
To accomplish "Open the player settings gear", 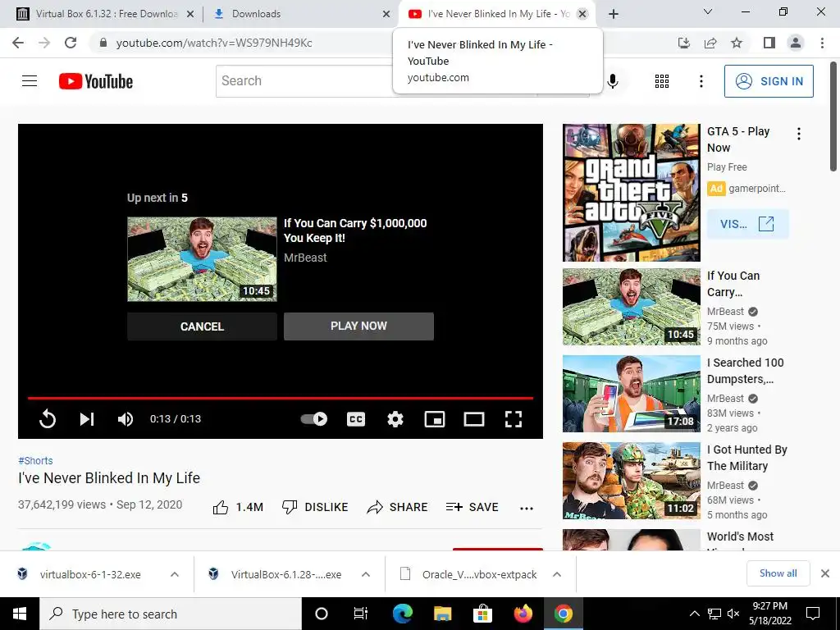I will [x=395, y=419].
